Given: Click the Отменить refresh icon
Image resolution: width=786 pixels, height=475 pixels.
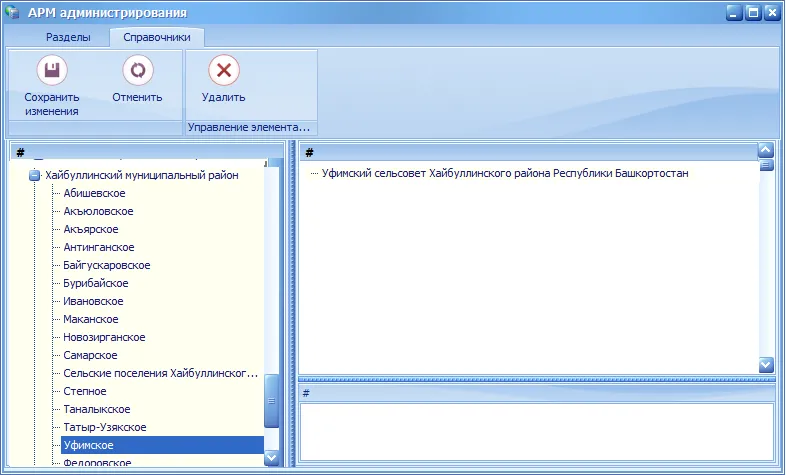Looking at the screenshot, I should point(138,70).
